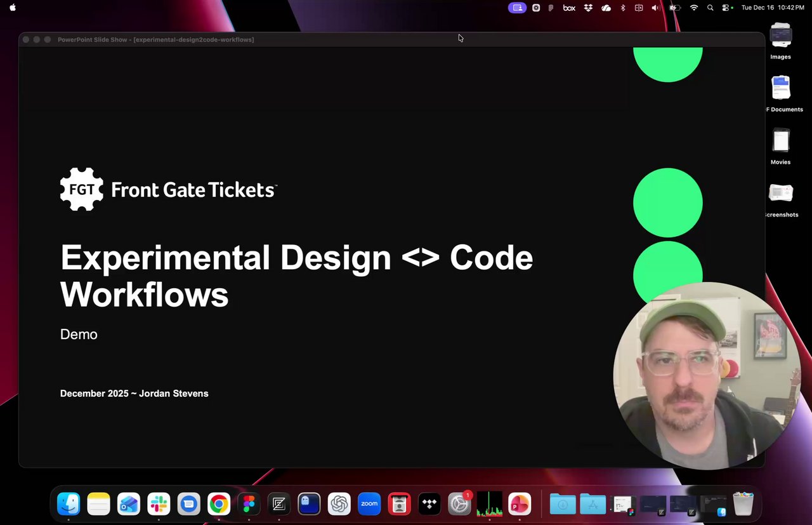Open the volume control in menu bar

point(655,8)
